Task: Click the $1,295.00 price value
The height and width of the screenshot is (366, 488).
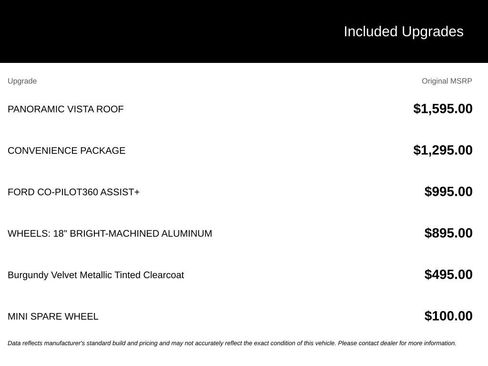Action: click(x=443, y=150)
